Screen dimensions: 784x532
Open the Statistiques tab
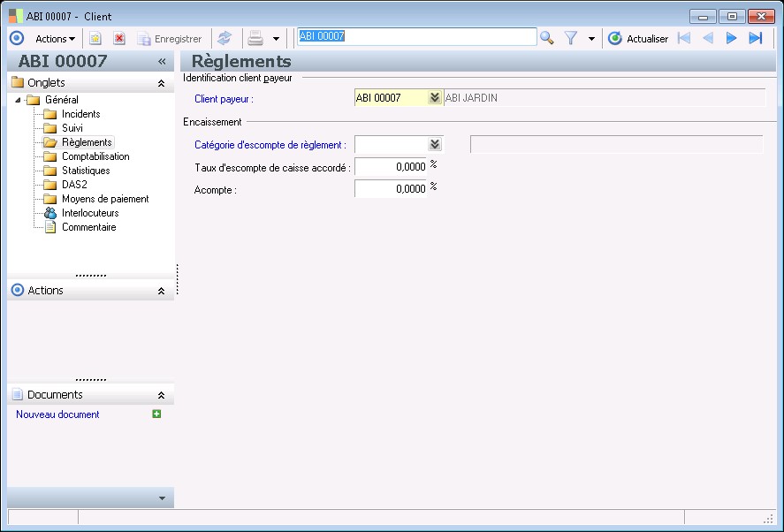point(86,171)
